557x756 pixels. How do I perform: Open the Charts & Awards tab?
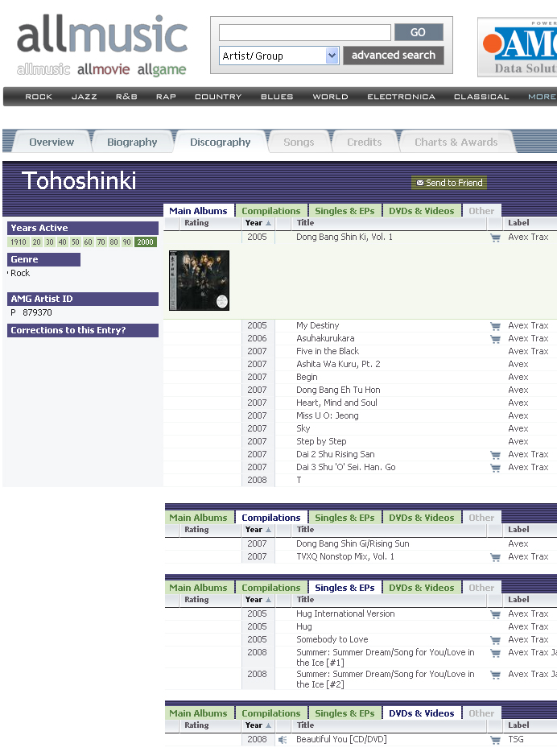[x=456, y=143]
